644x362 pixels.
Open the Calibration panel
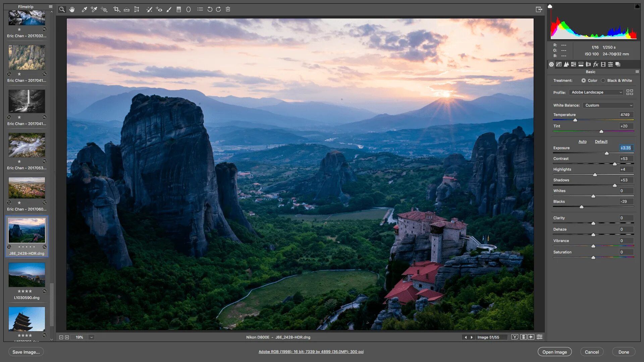coord(603,64)
